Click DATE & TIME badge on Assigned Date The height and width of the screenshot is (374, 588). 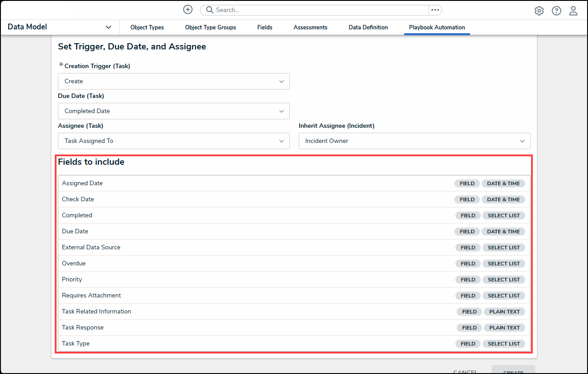(503, 183)
